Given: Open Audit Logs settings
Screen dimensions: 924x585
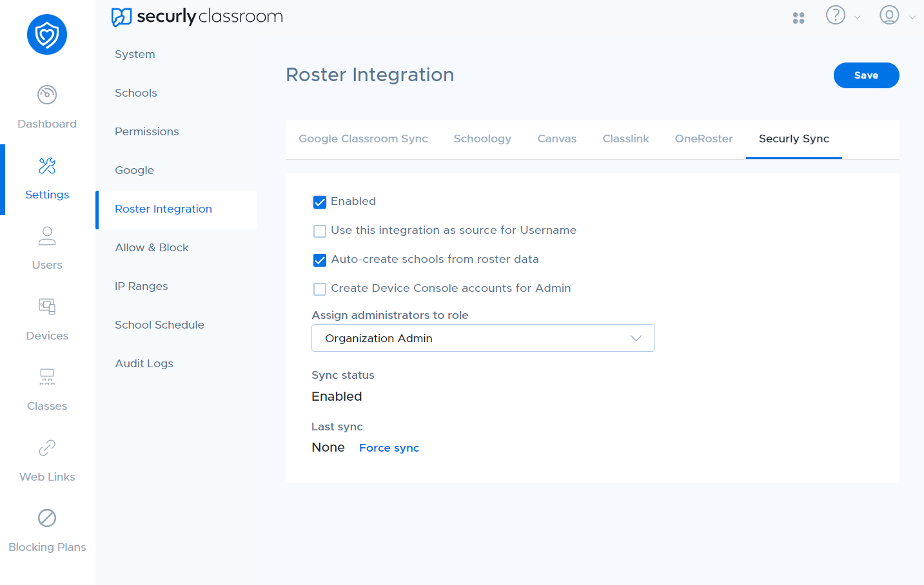Looking at the screenshot, I should click(x=144, y=363).
